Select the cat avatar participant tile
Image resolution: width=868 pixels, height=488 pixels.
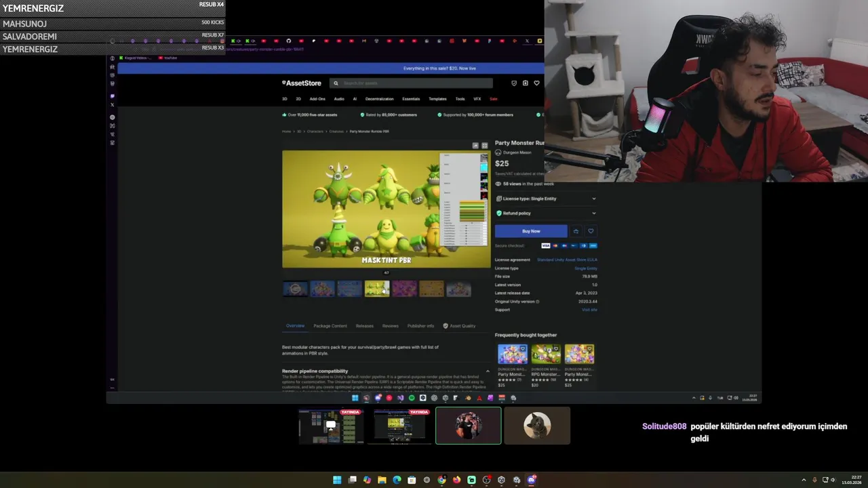pyautogui.click(x=537, y=426)
